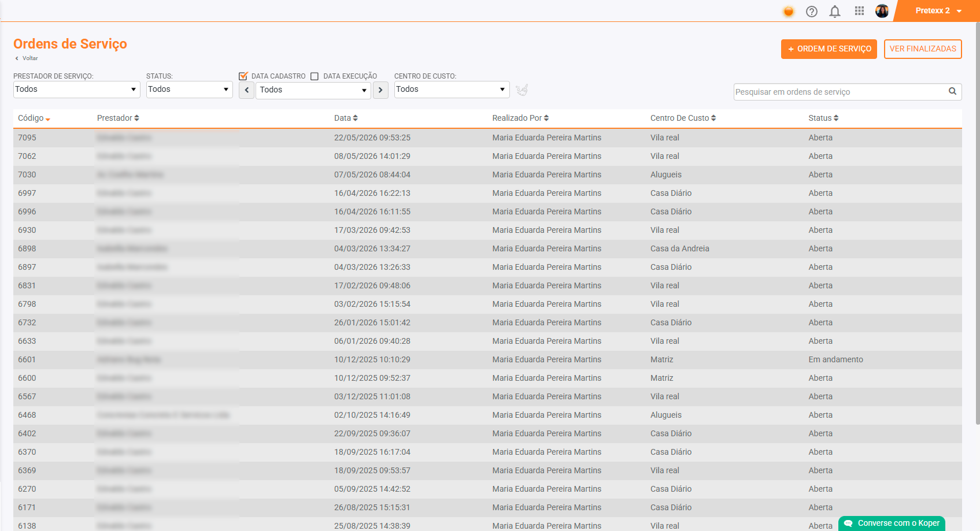Open the apps grid menu
Image resolution: width=980 pixels, height=531 pixels.
coord(859,11)
